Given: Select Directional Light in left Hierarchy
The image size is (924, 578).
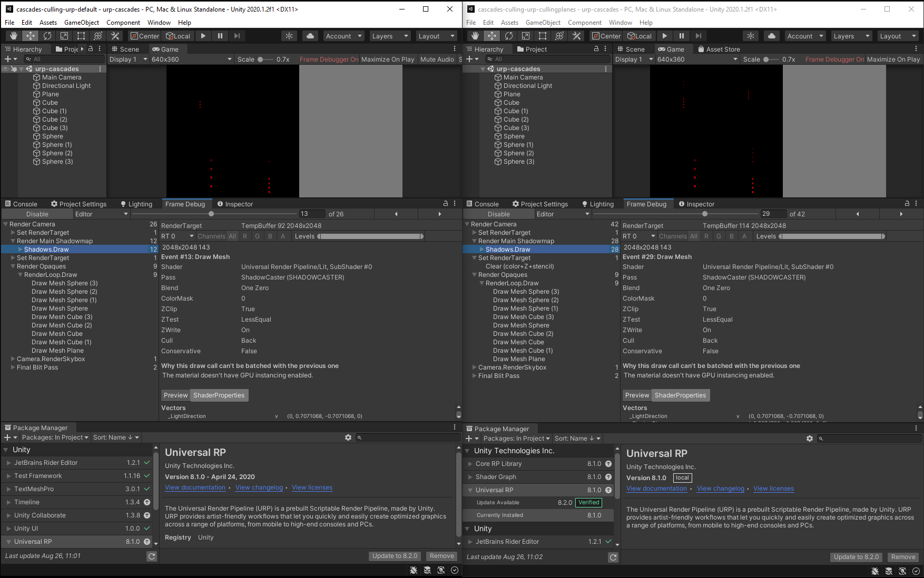Looking at the screenshot, I should pos(66,86).
